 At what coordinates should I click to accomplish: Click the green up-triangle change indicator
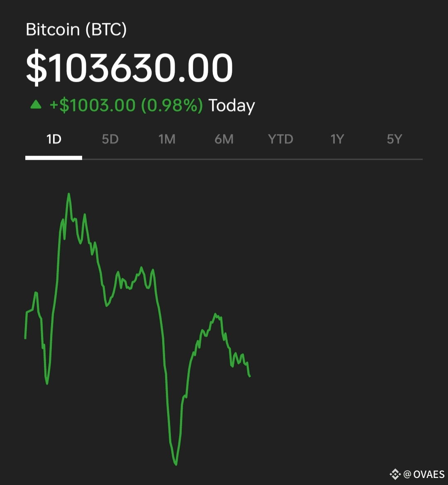pyautogui.click(x=36, y=105)
